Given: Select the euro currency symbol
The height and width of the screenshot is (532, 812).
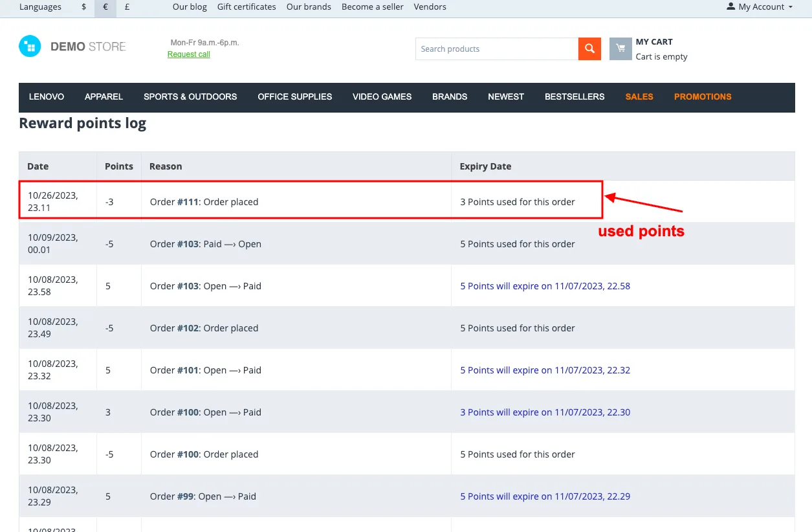Looking at the screenshot, I should (x=105, y=7).
